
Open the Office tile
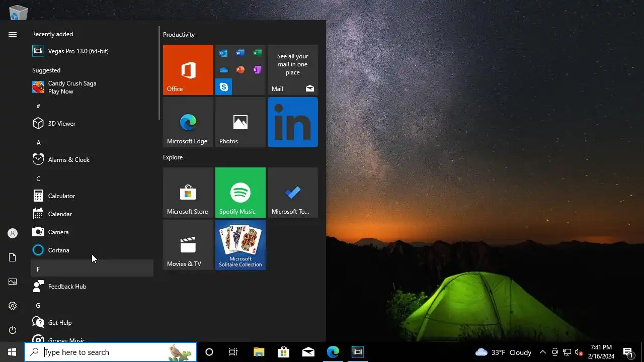pos(188,70)
